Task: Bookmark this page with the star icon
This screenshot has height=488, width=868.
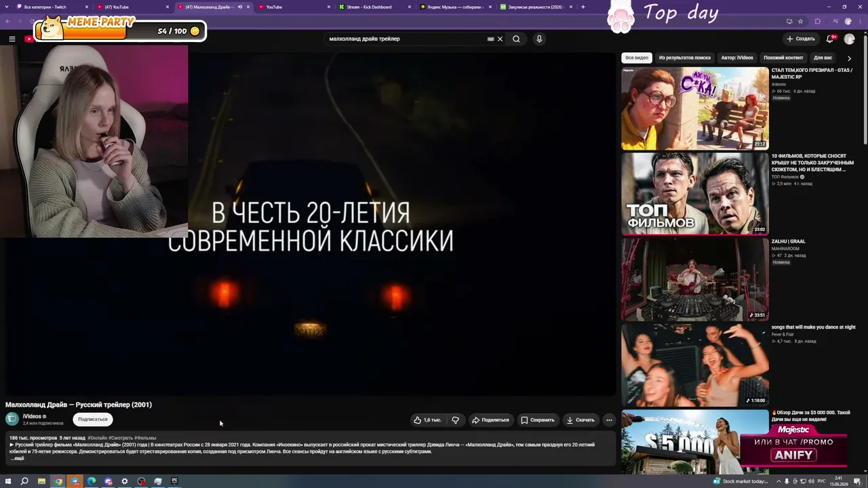Action: coord(800,22)
